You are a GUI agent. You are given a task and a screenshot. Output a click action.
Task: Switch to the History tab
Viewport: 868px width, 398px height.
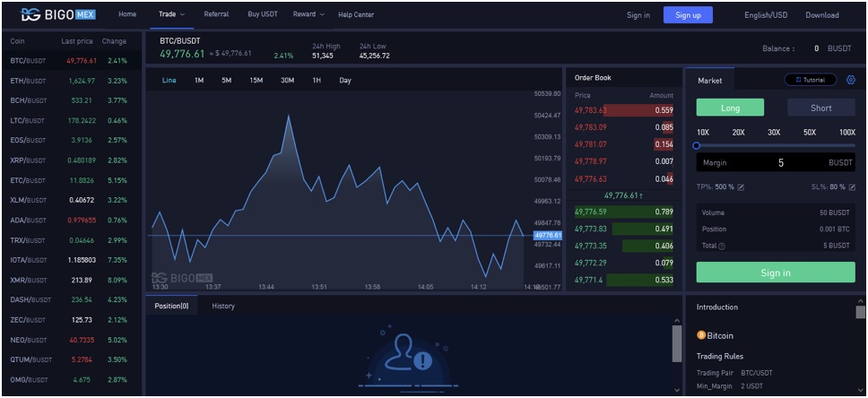click(223, 306)
